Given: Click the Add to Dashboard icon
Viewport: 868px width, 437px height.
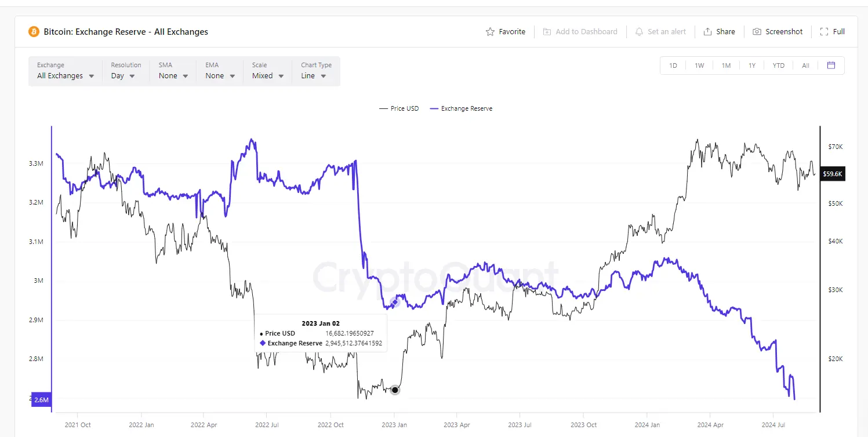Looking at the screenshot, I should pos(546,31).
